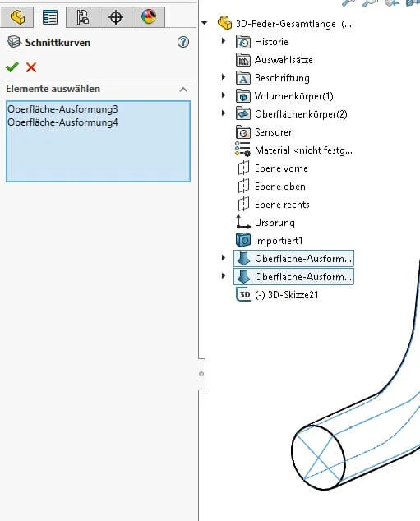Open help for Schnittkurven
The height and width of the screenshot is (521, 420).
click(183, 42)
